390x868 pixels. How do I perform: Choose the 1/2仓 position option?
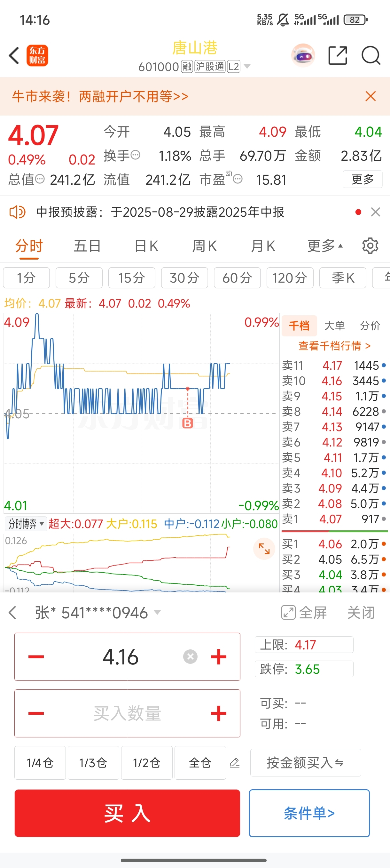(x=147, y=762)
